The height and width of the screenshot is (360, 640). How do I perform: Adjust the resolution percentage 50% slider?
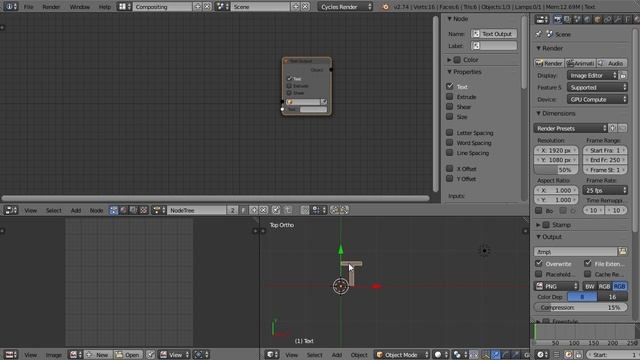point(556,170)
